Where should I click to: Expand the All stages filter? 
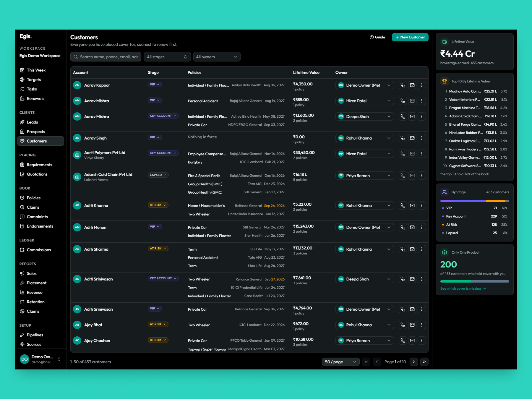click(167, 57)
